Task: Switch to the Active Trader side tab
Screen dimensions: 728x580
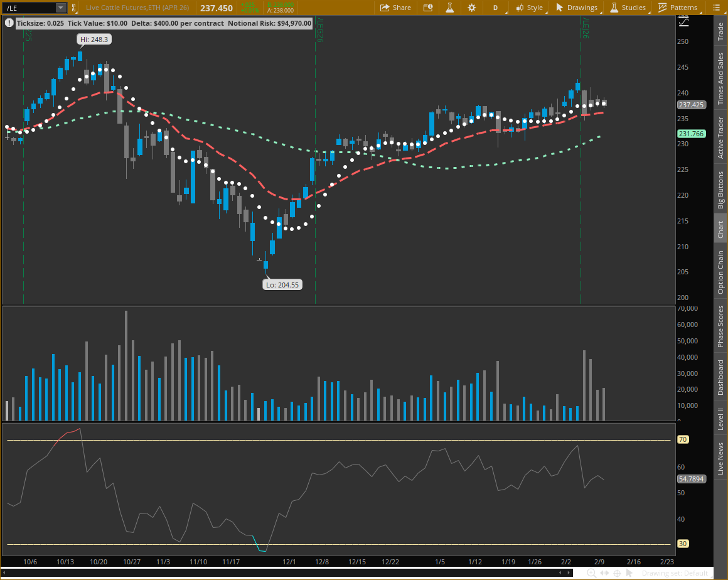Action: point(720,137)
